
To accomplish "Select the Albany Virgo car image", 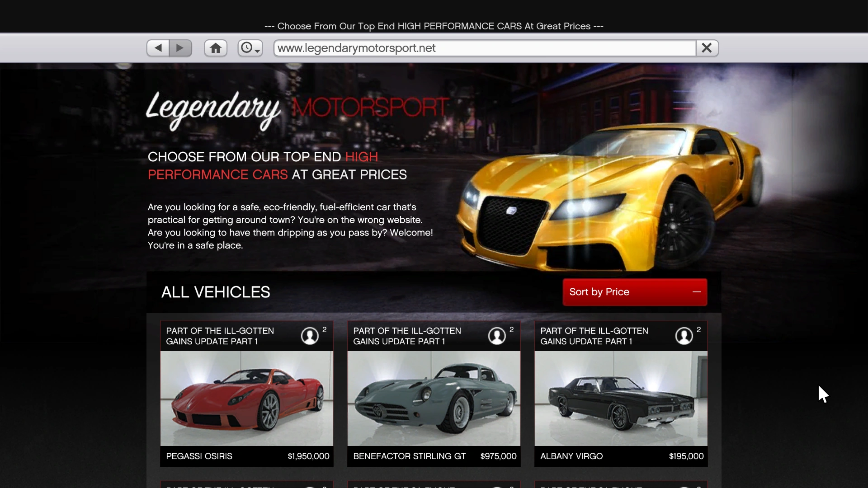I will (621, 398).
